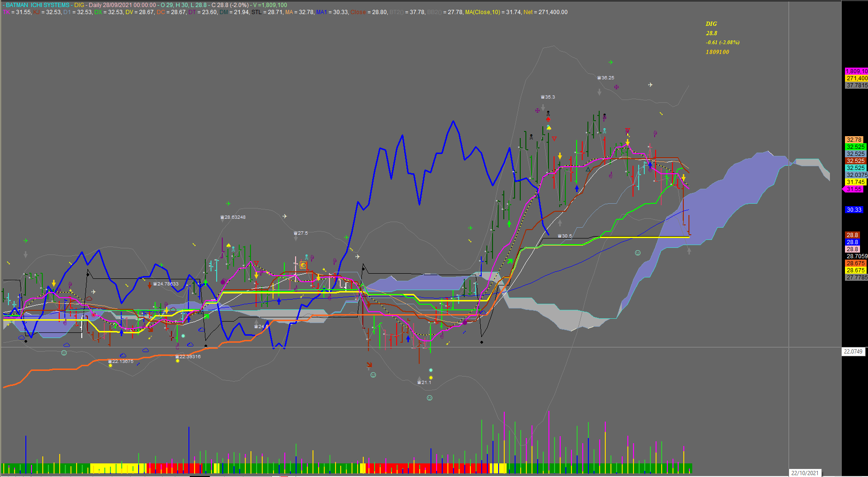Select the smiley face below the 21.1 label
868x477 pixels.
(x=429, y=398)
